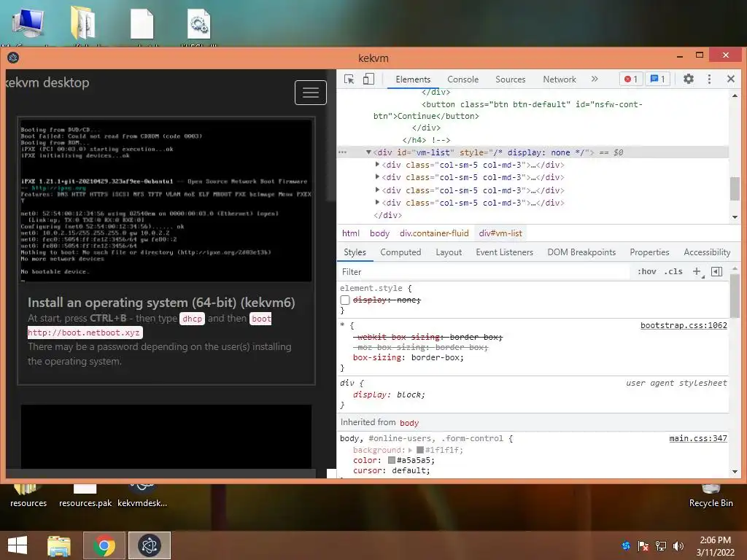Click the body link after Inherited from
The image size is (747, 560).
(x=409, y=423)
